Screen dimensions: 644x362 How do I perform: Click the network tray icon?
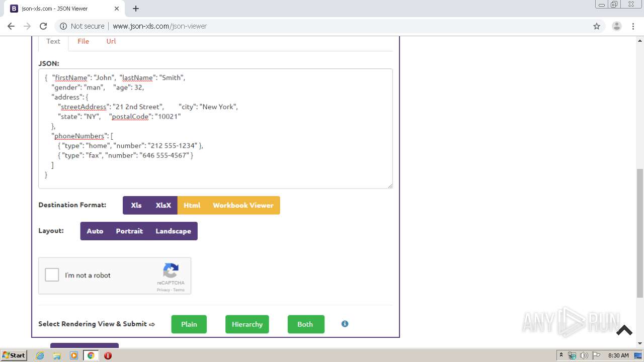[x=572, y=355]
